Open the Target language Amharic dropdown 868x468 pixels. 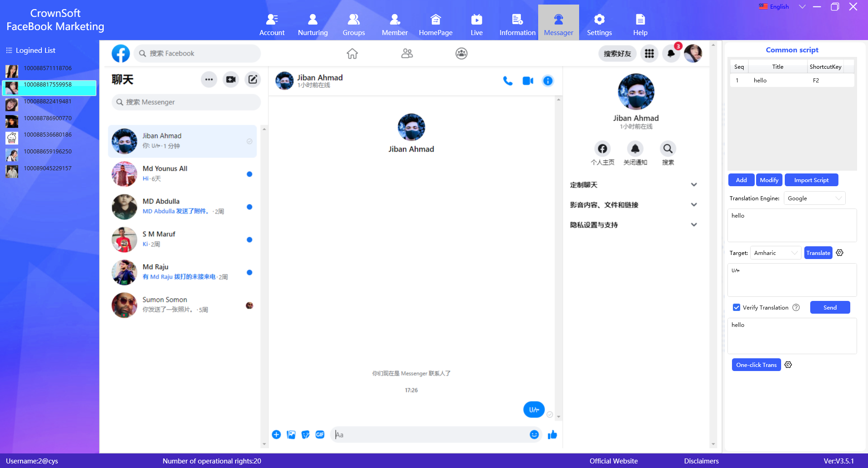click(776, 253)
